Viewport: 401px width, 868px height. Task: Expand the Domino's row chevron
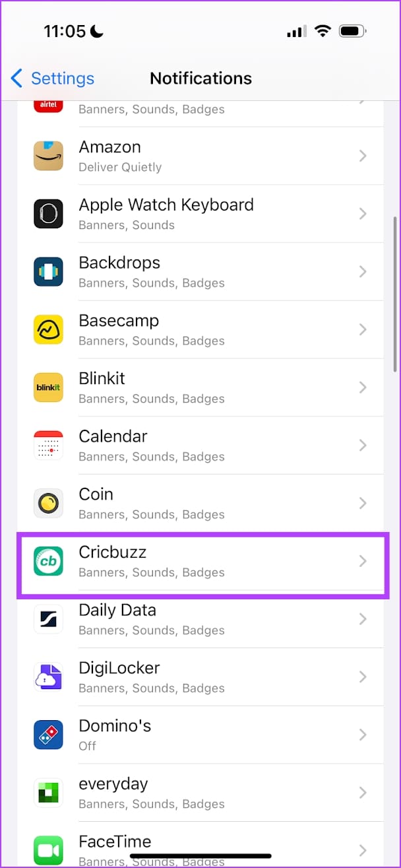pos(362,735)
